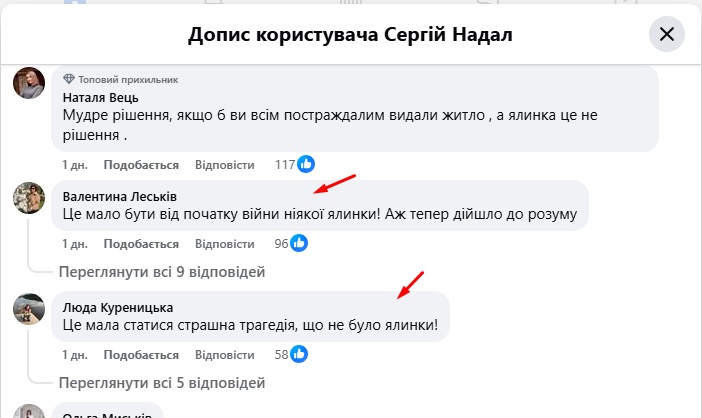Open author name Люда Куреницька
The width and height of the screenshot is (702, 418).
click(118, 306)
